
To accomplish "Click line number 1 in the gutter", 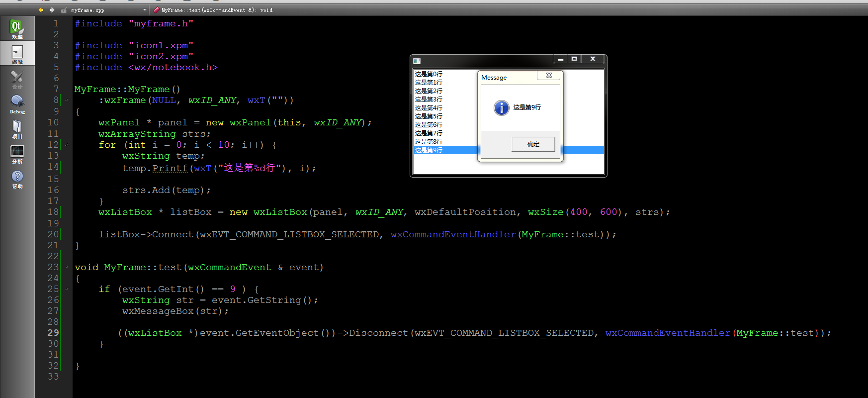I will tap(56, 23).
